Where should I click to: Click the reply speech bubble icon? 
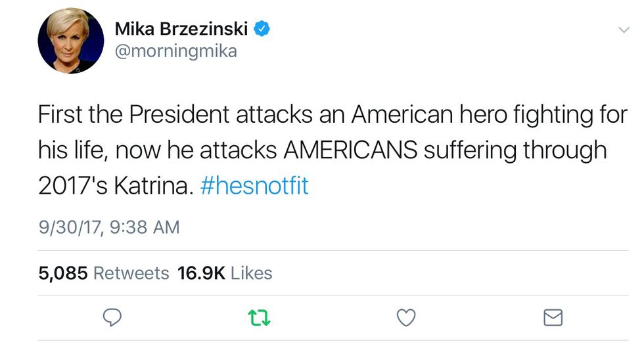(x=114, y=318)
